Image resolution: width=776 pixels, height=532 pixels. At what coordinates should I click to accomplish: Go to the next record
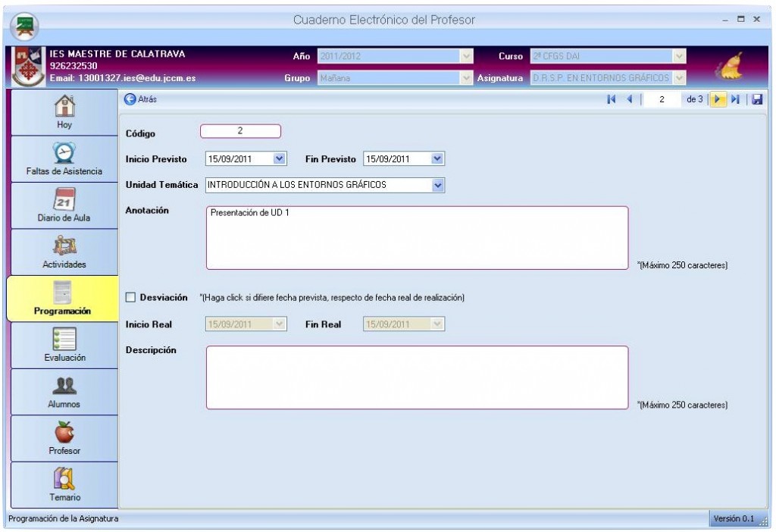click(717, 99)
